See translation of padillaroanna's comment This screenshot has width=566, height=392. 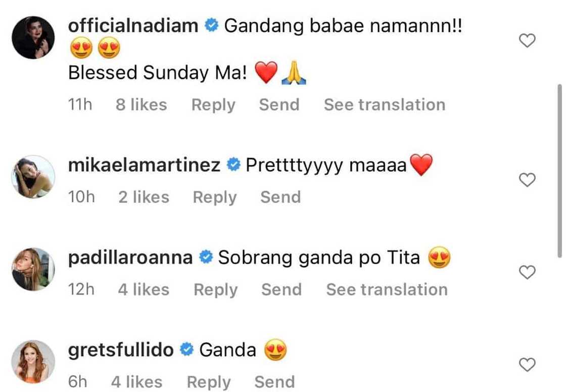(387, 290)
